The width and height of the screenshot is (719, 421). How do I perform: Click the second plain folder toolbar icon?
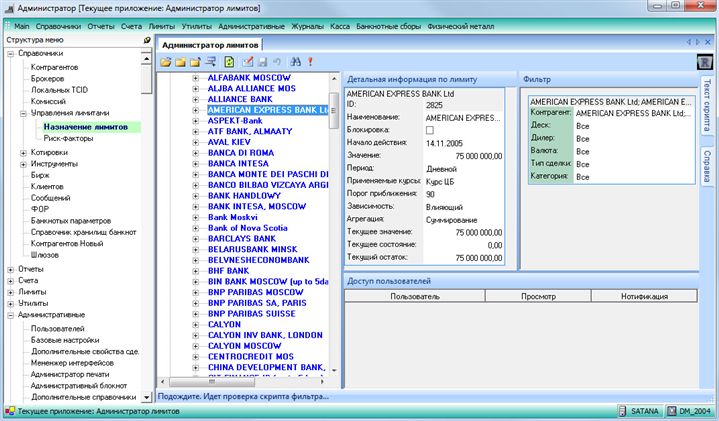pyautogui.click(x=180, y=62)
